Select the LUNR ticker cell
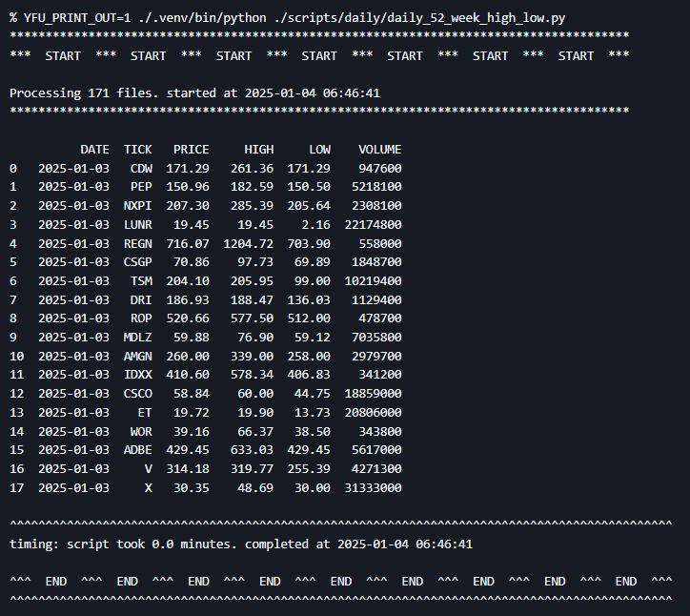The width and height of the screenshot is (690, 616). pos(138,224)
